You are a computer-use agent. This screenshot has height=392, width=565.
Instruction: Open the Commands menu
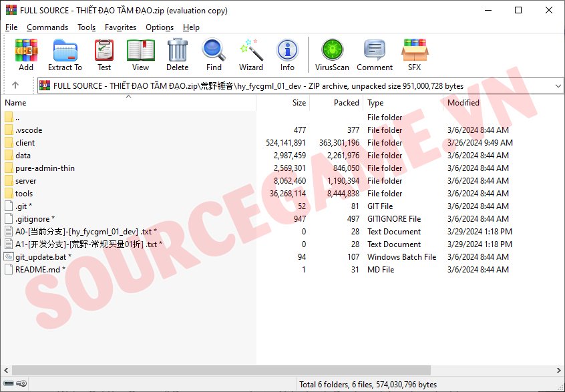coord(47,27)
